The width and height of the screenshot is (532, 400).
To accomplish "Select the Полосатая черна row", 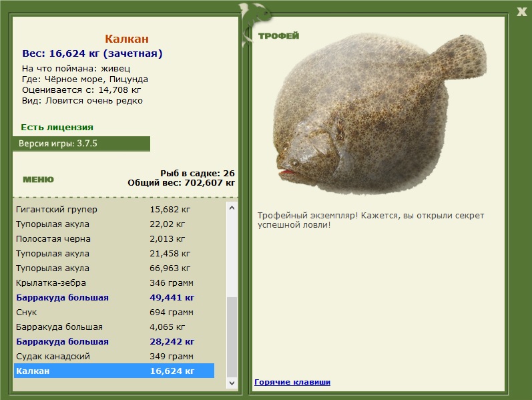I will tap(114, 238).
